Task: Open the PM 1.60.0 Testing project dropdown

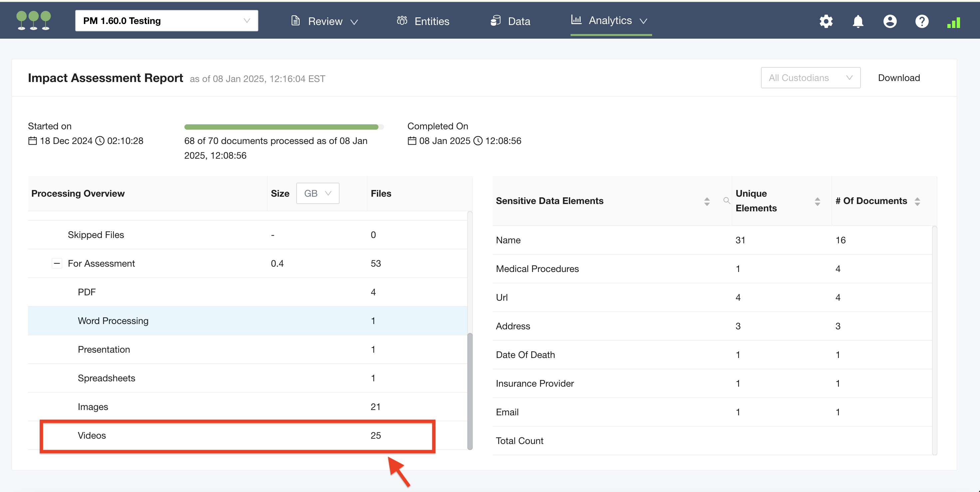Action: click(x=166, y=21)
